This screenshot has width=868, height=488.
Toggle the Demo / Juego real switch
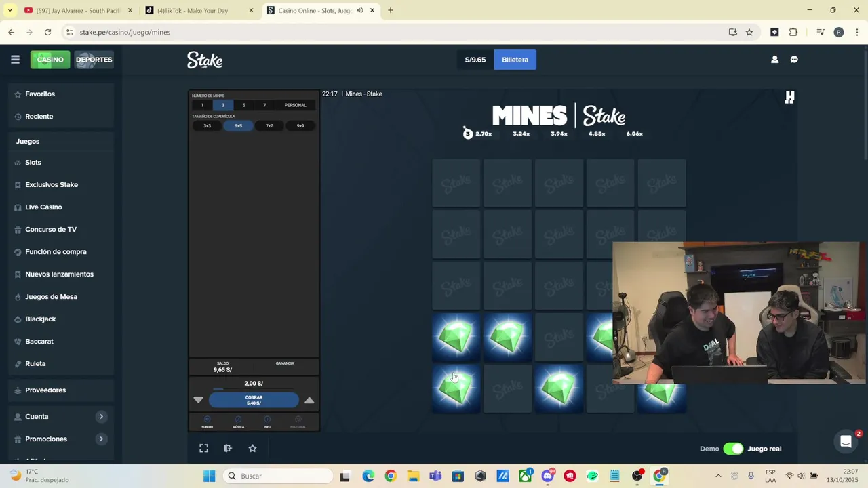click(733, 449)
